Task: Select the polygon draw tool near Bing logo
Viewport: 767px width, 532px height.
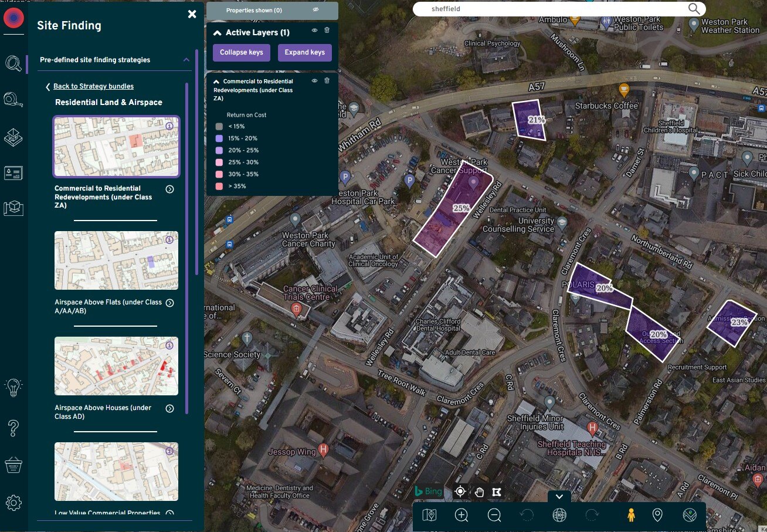Action: pos(497,492)
